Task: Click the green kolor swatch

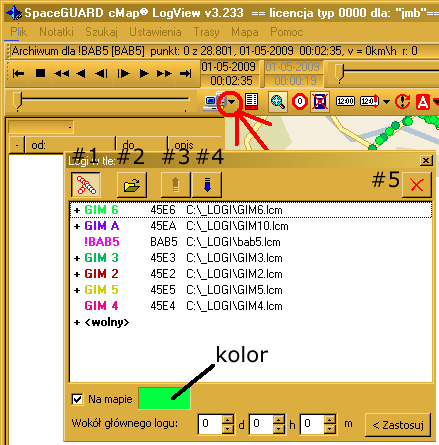Action: click(164, 398)
